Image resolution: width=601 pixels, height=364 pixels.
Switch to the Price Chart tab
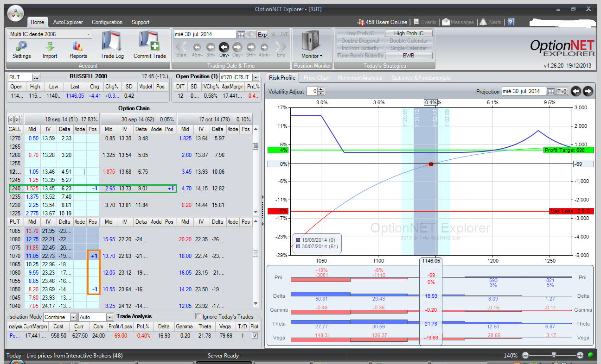[x=317, y=78]
